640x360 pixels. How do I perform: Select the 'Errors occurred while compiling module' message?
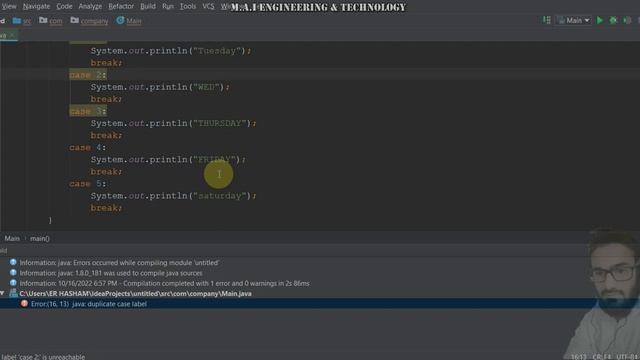pyautogui.click(x=119, y=263)
